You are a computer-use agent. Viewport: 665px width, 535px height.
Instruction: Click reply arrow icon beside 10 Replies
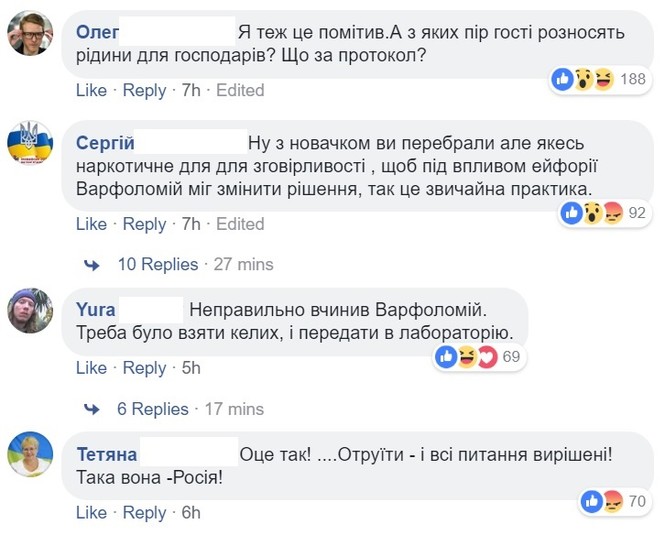point(92,265)
